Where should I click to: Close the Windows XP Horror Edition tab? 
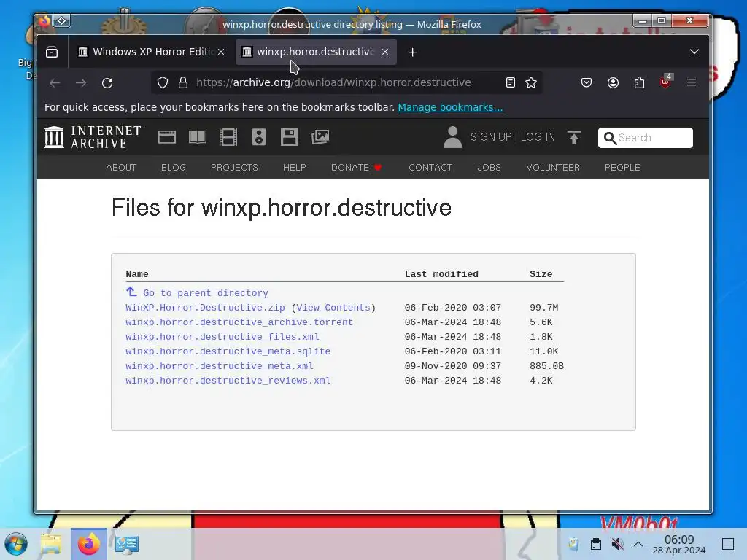[x=221, y=52]
